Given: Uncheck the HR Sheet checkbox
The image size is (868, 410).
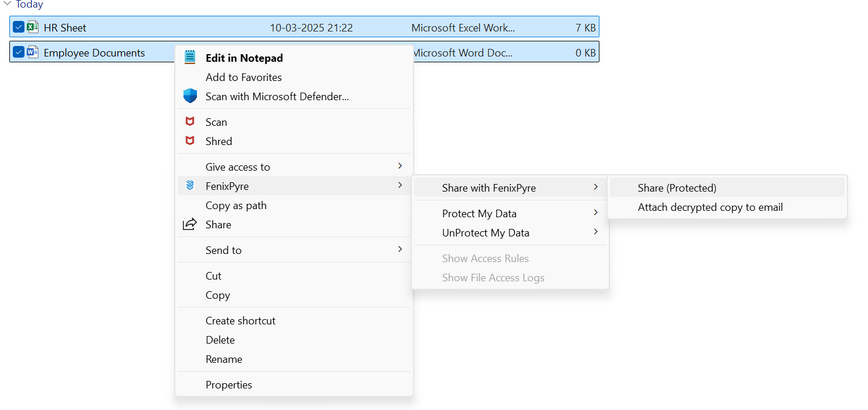Looking at the screenshot, I should click(19, 27).
